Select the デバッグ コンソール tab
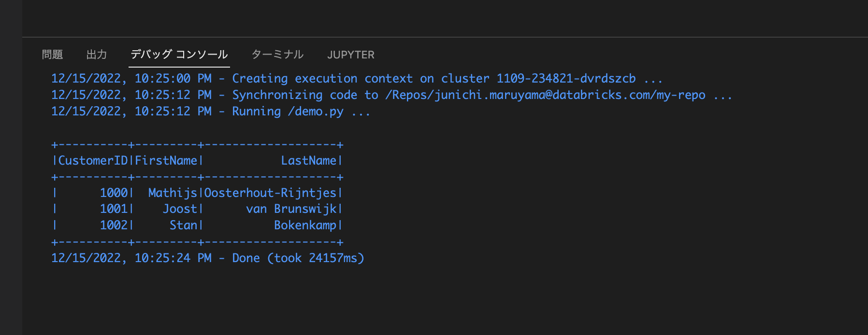Viewport: 868px width, 335px height. coord(178,55)
